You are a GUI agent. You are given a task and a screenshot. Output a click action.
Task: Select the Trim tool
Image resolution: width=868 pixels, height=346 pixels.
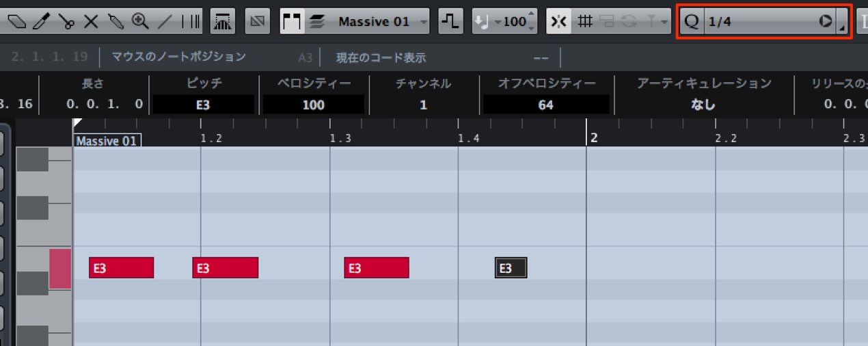(x=41, y=21)
